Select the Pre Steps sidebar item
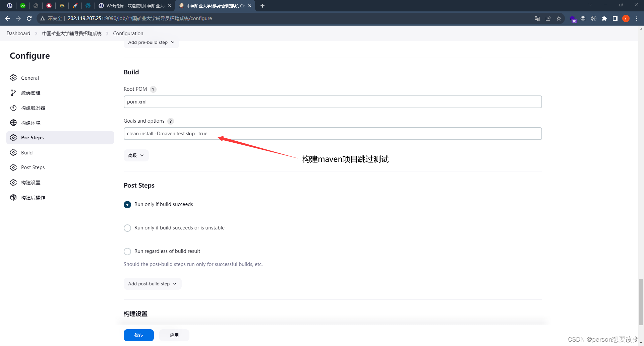 60,138
